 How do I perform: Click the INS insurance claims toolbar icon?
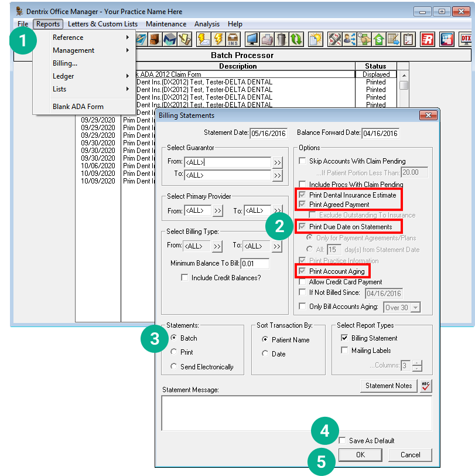click(233, 39)
